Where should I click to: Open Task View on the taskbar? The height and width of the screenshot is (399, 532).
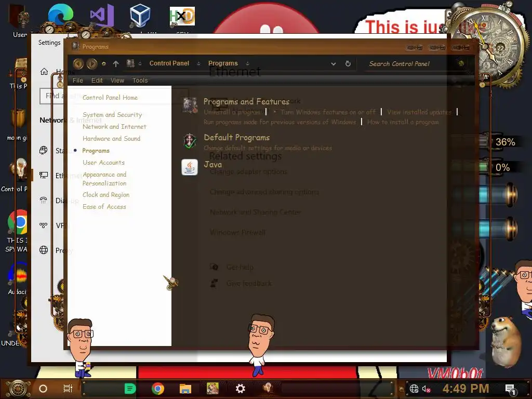pyautogui.click(x=68, y=389)
